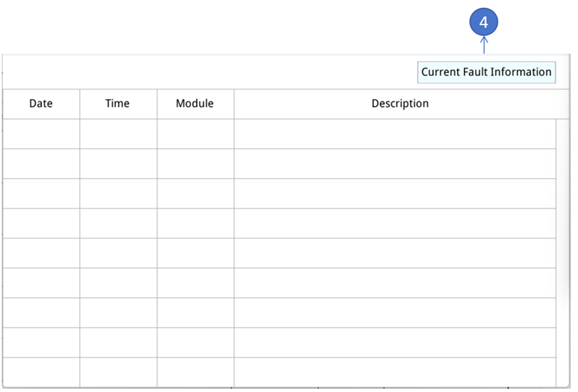
Task: Select the last row's Description cell
Action: point(395,373)
